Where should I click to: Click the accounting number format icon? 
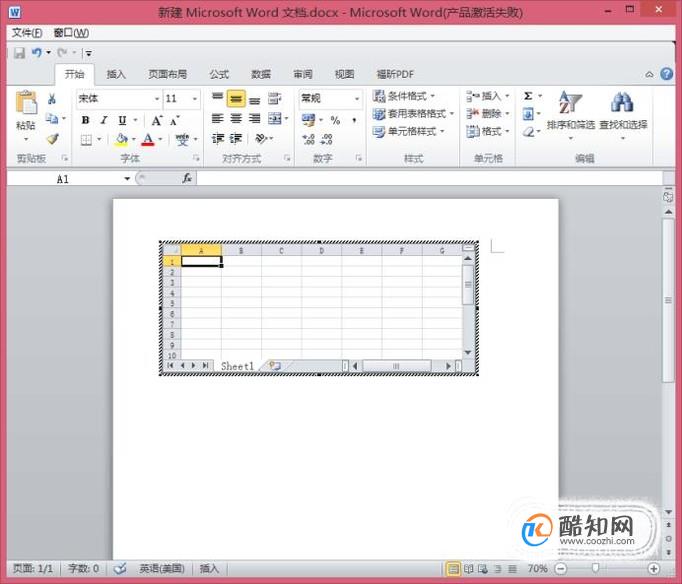(x=308, y=120)
